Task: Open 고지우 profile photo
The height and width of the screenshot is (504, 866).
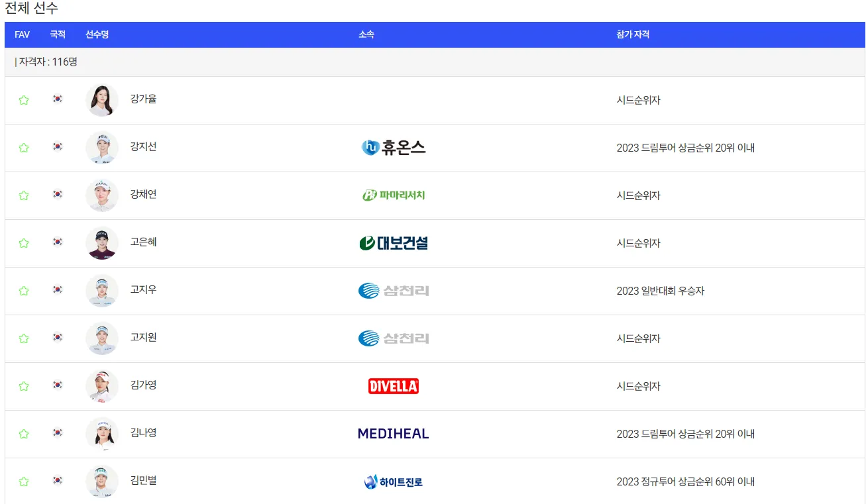Action: tap(102, 291)
